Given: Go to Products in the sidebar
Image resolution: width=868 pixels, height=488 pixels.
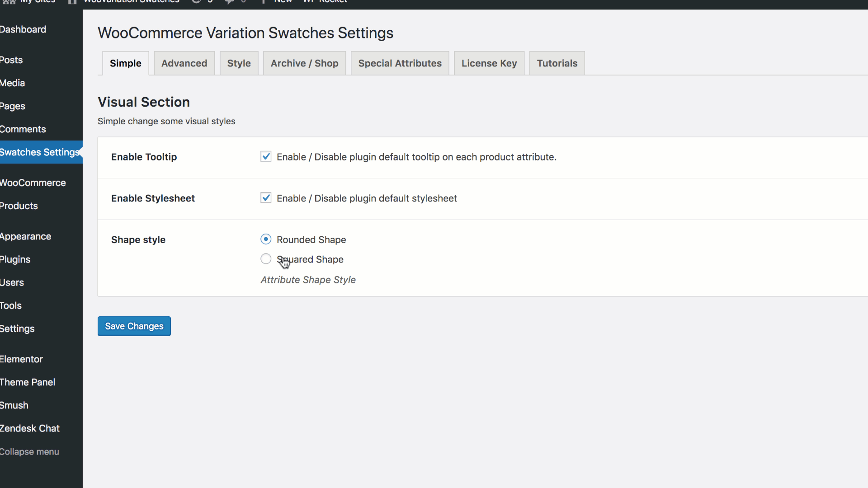Looking at the screenshot, I should click(x=19, y=206).
